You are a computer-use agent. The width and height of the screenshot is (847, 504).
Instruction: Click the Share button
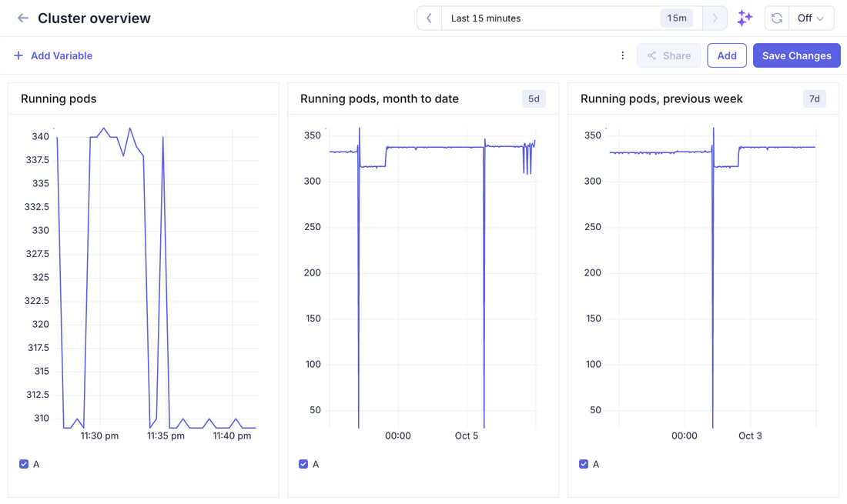pyautogui.click(x=668, y=55)
